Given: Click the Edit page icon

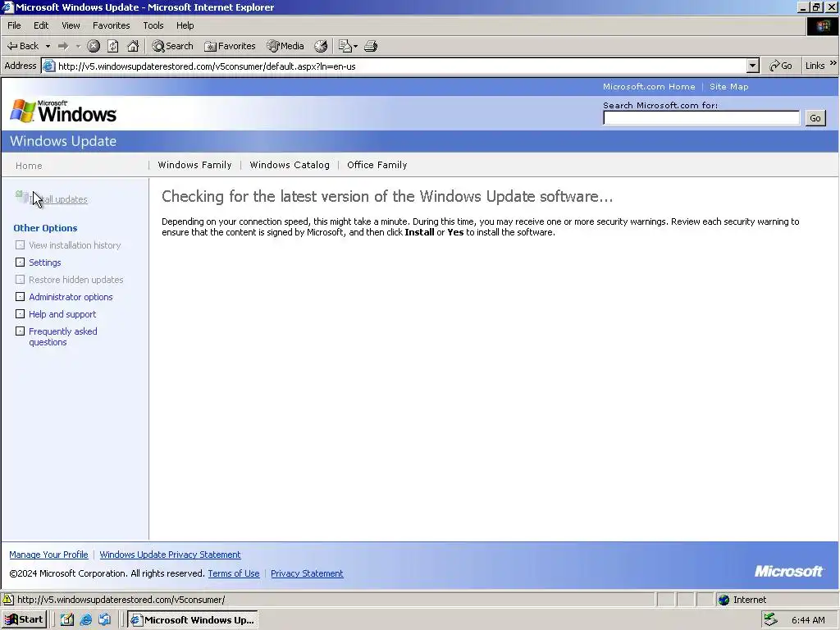Looking at the screenshot, I should tap(345, 46).
